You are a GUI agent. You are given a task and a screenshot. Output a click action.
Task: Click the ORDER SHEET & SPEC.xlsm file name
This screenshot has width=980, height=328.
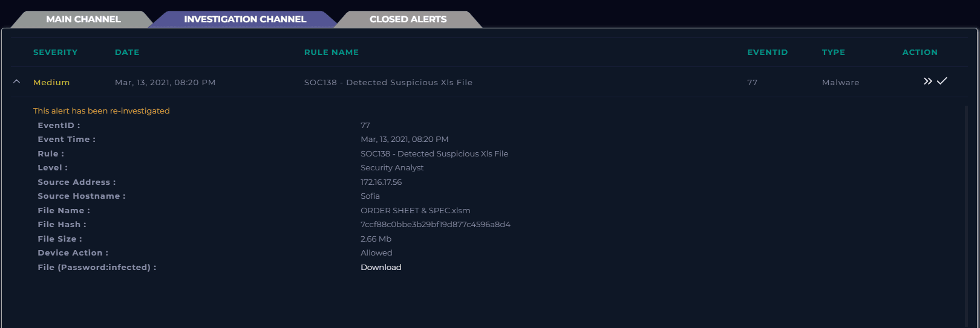[415, 211]
